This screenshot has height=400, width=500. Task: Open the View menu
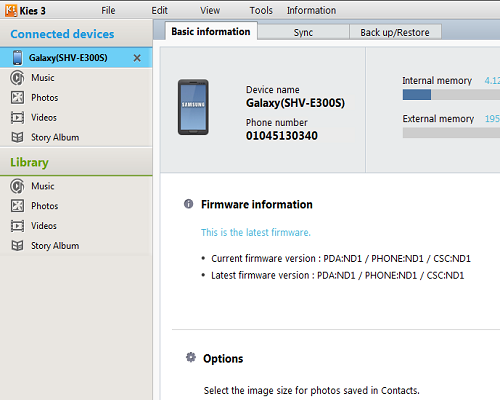210,11
